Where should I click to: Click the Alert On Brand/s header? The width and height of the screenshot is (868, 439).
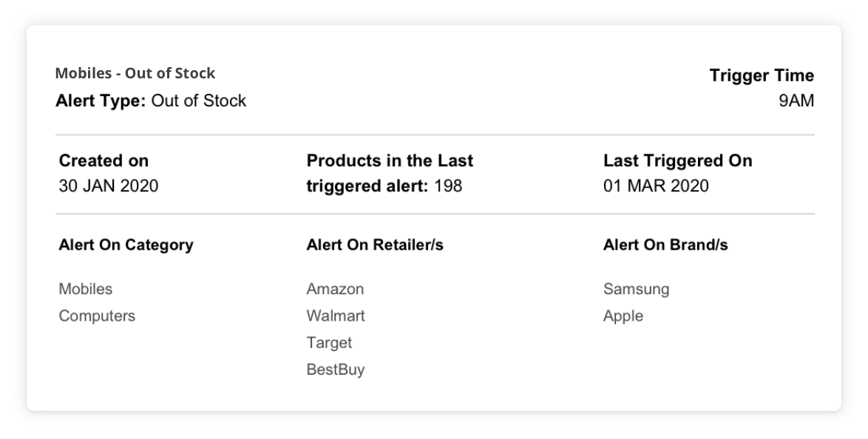(x=665, y=245)
